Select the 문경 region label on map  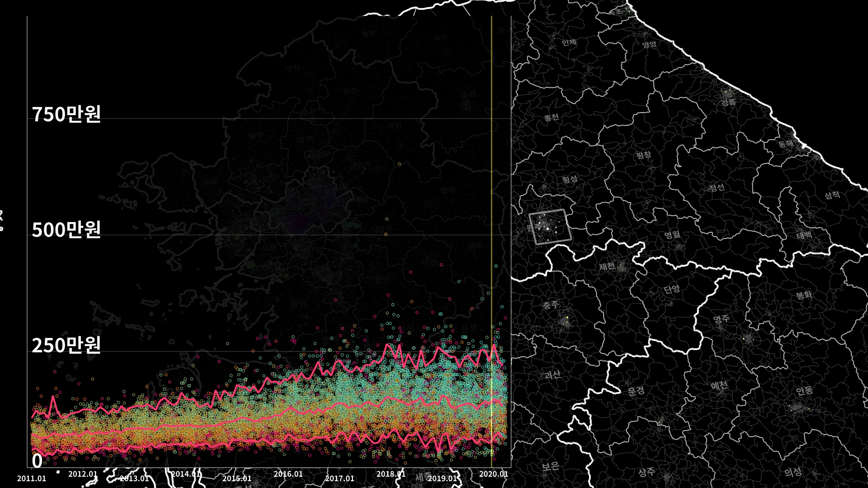coord(636,391)
